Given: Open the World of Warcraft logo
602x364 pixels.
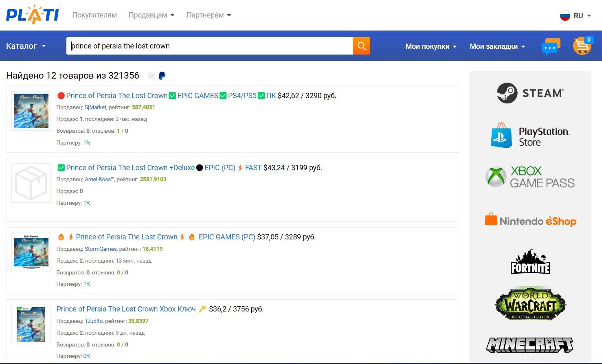Looking at the screenshot, I should click(x=530, y=304).
